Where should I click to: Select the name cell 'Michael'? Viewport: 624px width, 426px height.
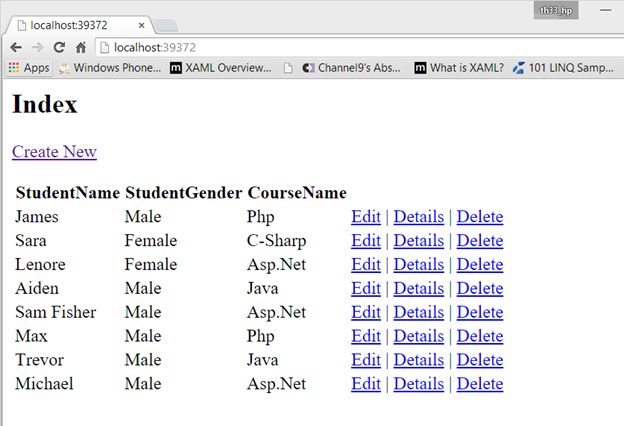pyautogui.click(x=44, y=384)
